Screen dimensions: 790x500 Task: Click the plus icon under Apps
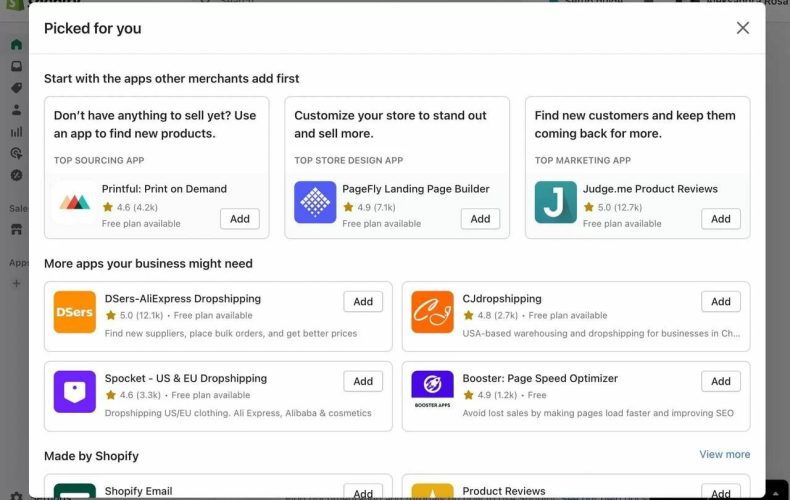pos(16,283)
